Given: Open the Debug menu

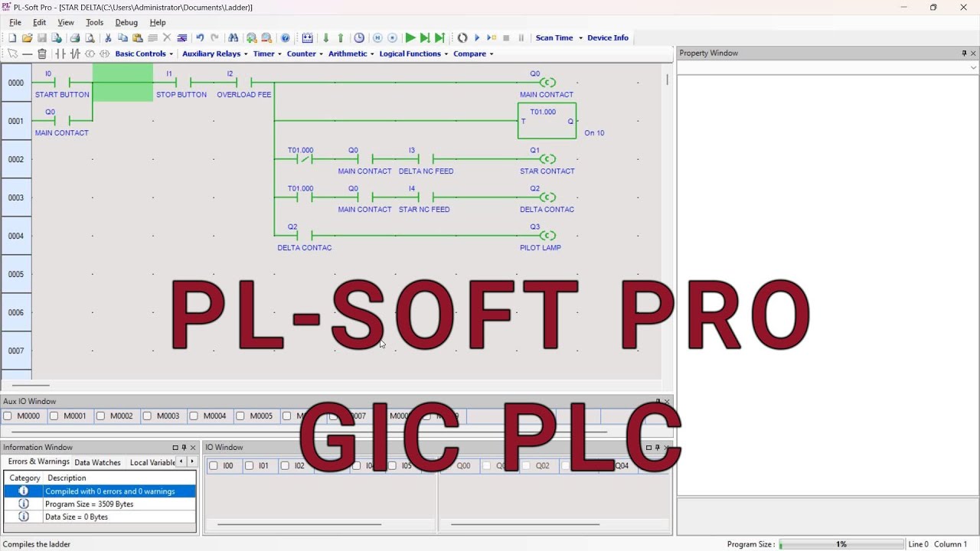Looking at the screenshot, I should pyautogui.click(x=126, y=22).
